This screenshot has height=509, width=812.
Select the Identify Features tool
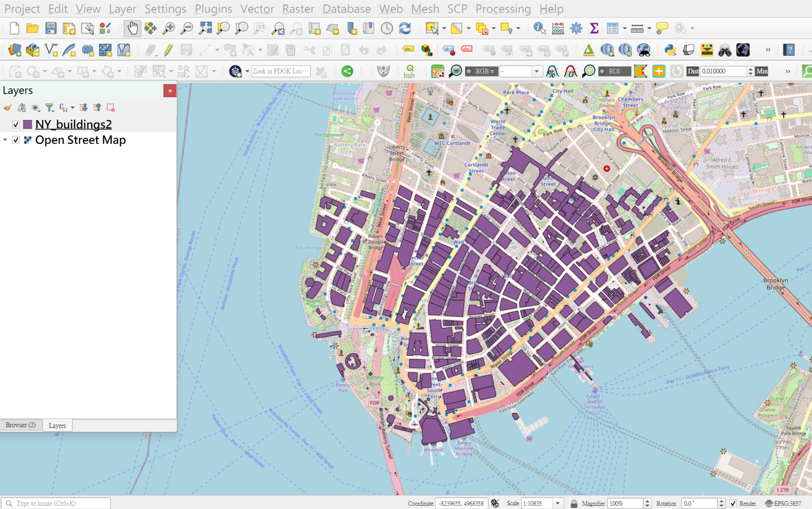[x=540, y=28]
